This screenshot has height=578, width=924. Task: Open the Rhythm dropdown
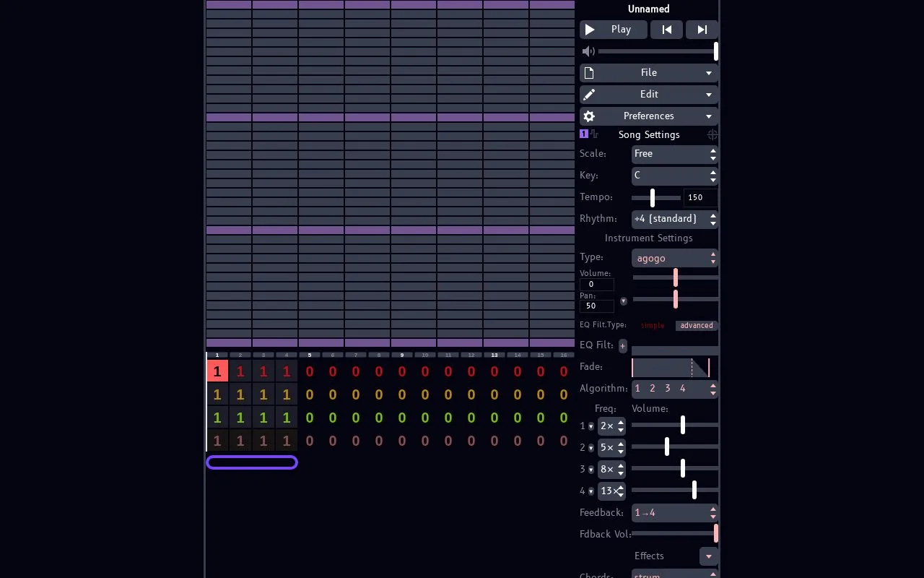point(675,219)
